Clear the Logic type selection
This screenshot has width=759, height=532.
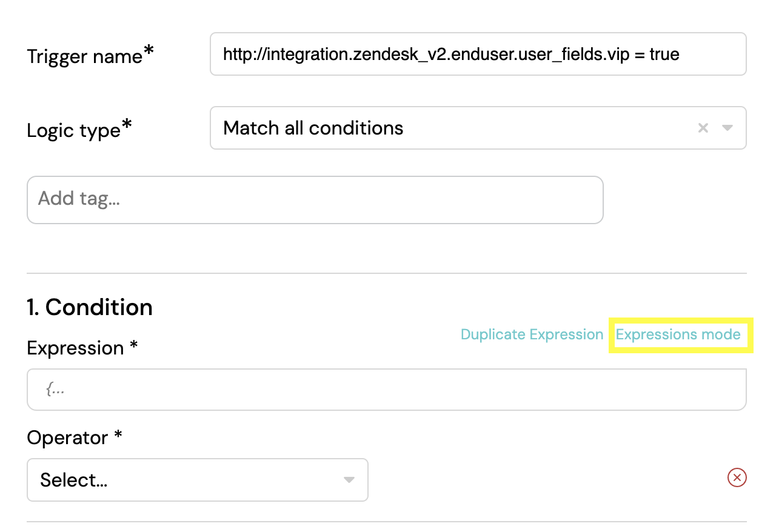[703, 128]
